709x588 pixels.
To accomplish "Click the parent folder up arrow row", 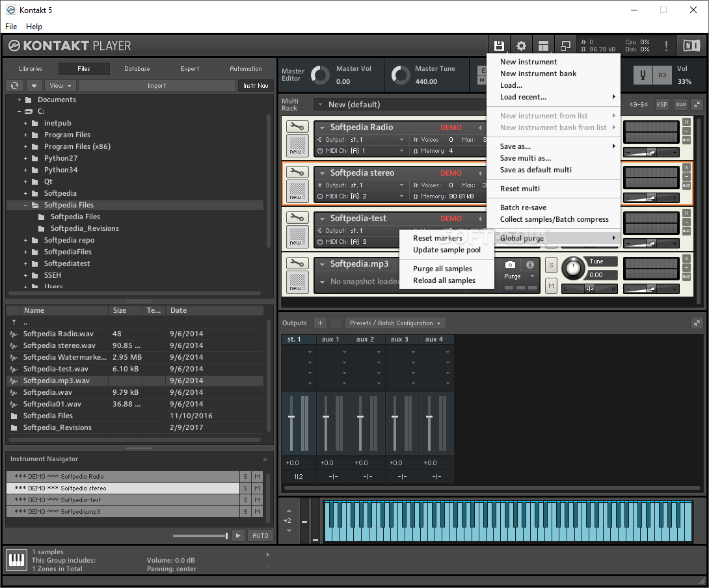I will (135, 323).
